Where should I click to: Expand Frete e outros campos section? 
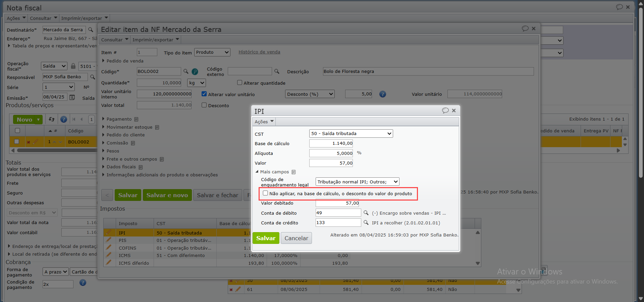point(103,159)
